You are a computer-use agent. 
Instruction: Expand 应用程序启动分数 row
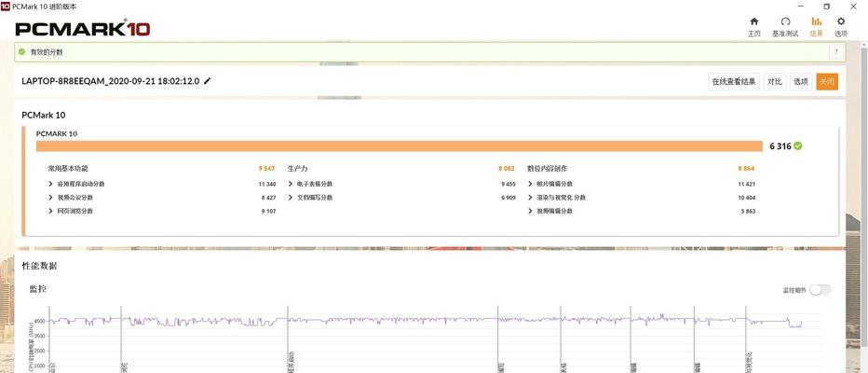click(51, 184)
